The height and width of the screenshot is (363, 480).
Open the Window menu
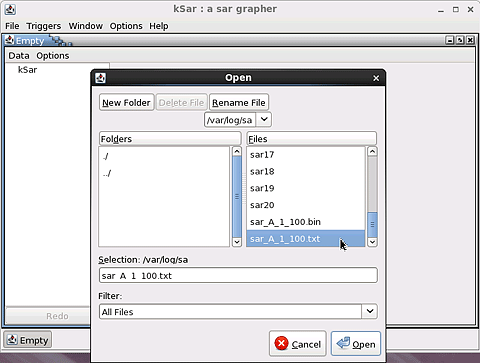pos(86,26)
